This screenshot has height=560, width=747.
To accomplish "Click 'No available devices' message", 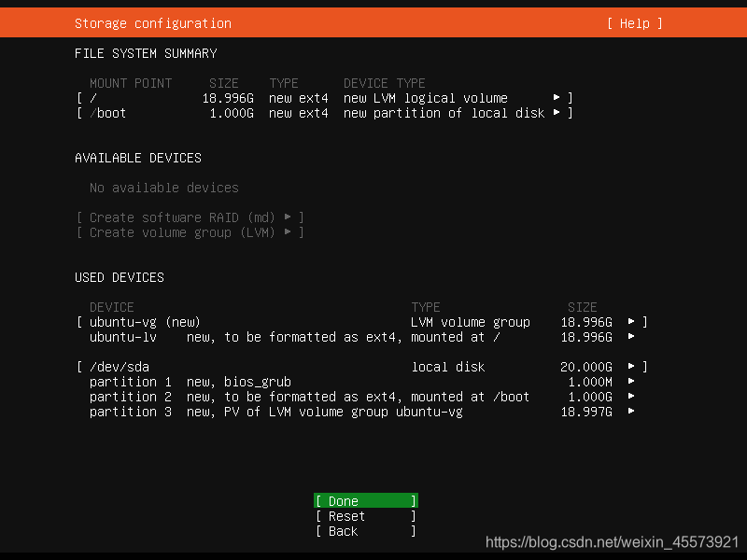I will point(164,188).
